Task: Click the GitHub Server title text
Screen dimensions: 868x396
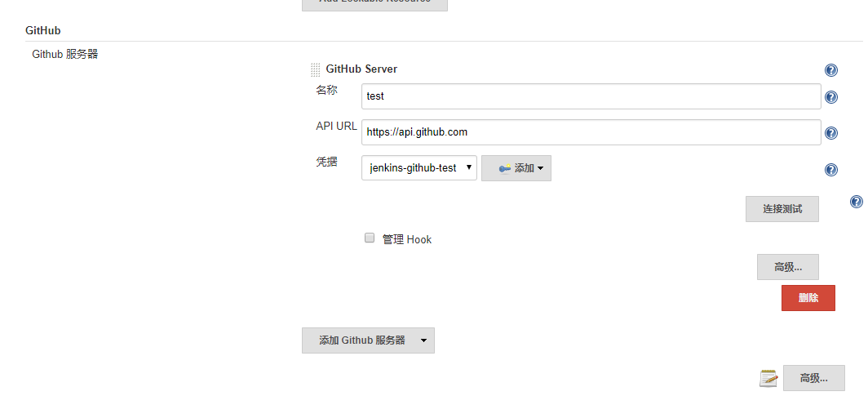Action: 361,69
